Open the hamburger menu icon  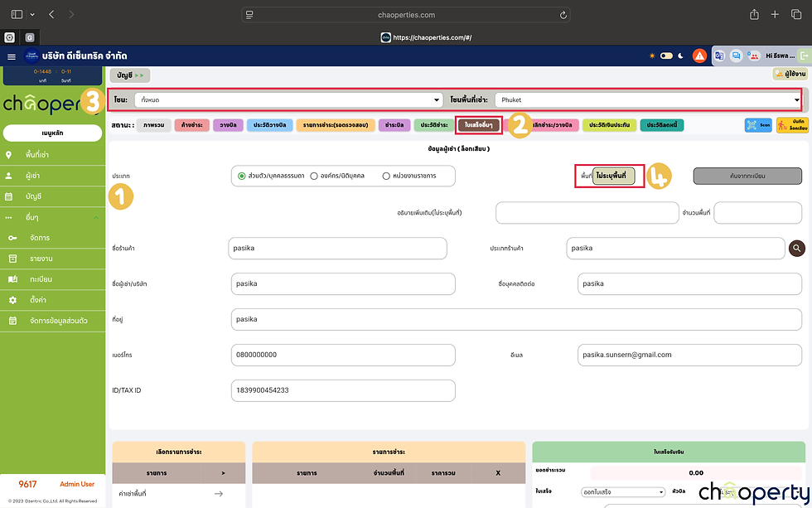(x=12, y=56)
